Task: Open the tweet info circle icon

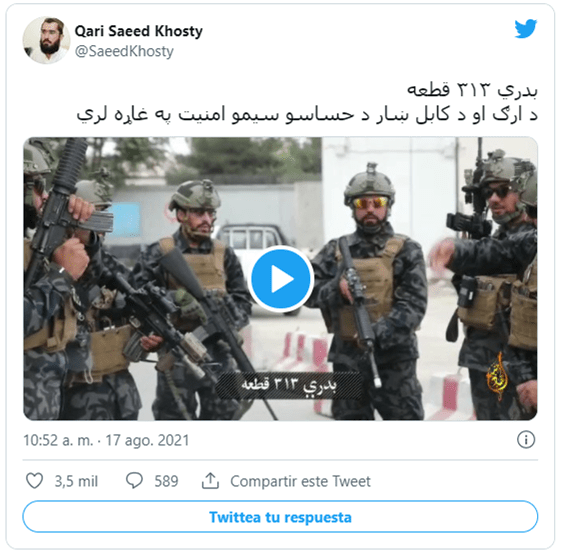Action: pos(526,439)
